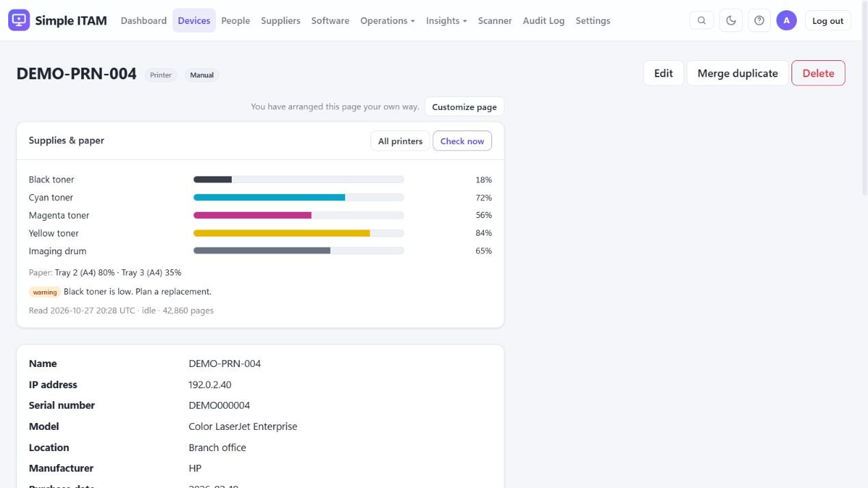Viewport: 868px width, 488px height.
Task: Click the Simple ITAM logo icon
Action: pyautogui.click(x=19, y=21)
